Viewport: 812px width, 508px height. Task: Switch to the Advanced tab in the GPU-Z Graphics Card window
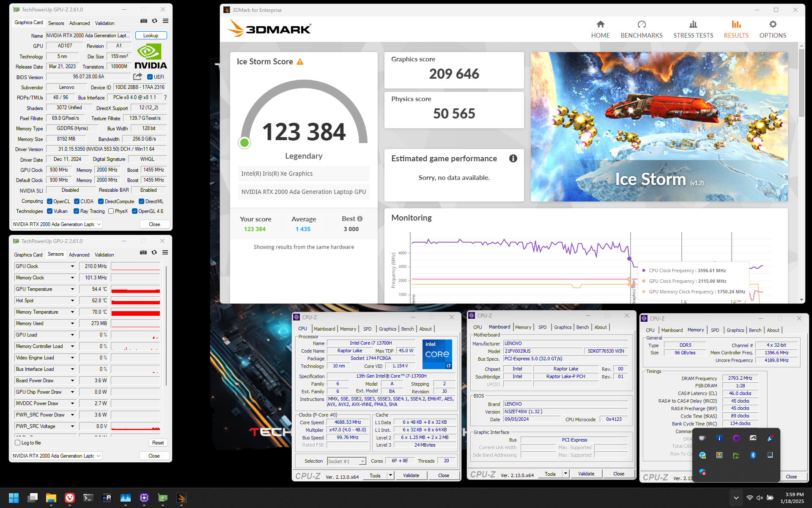click(80, 23)
